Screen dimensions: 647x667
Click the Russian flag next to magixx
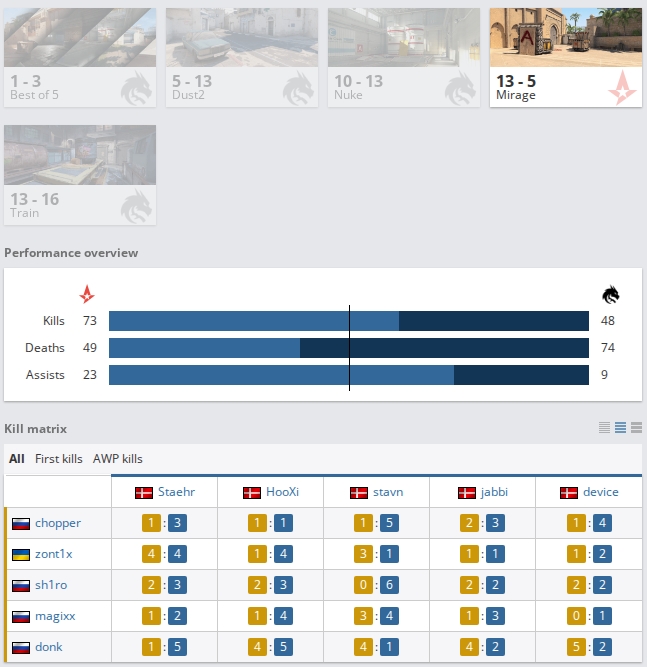[21, 617]
